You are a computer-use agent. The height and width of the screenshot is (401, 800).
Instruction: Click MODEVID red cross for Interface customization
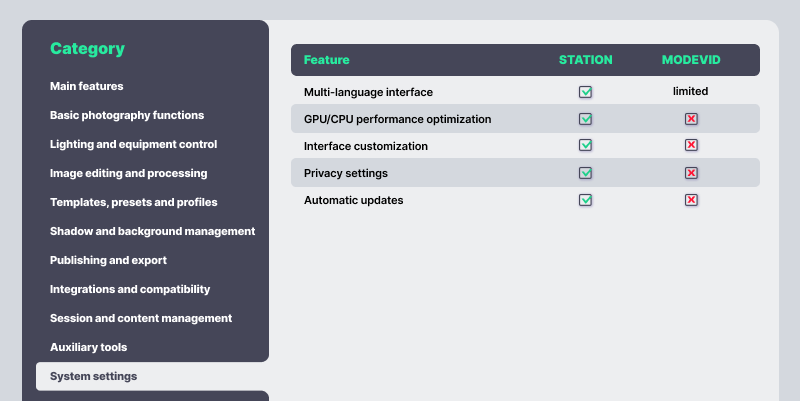(x=690, y=146)
